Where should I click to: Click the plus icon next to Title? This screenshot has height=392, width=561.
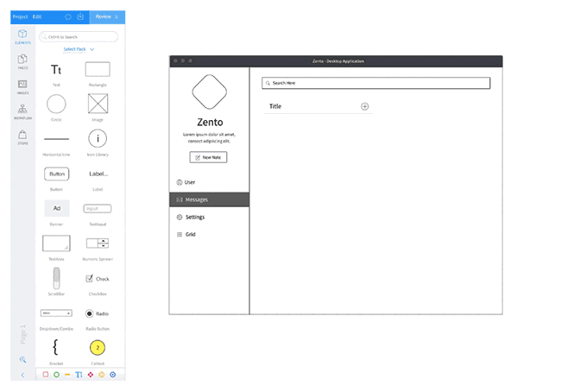pyautogui.click(x=364, y=106)
